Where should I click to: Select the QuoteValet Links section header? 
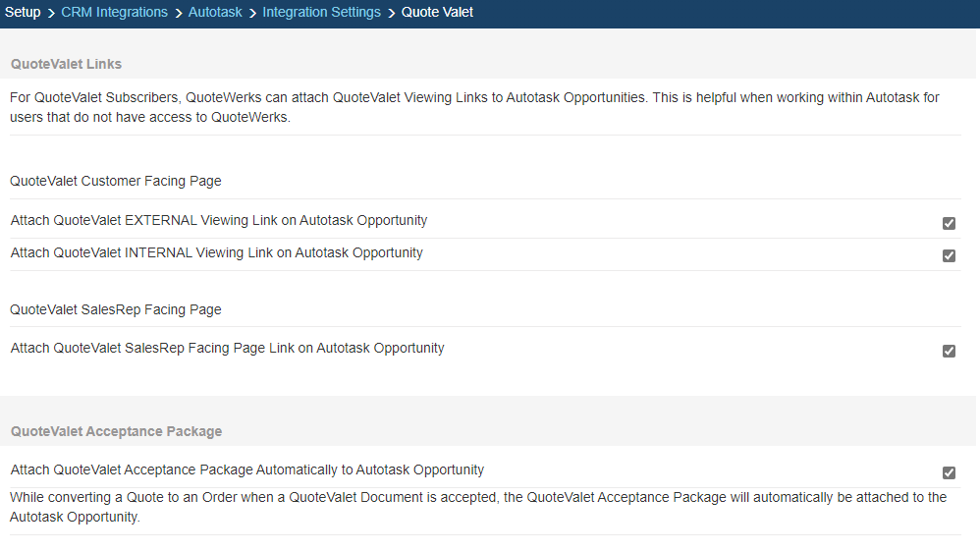pyautogui.click(x=67, y=64)
